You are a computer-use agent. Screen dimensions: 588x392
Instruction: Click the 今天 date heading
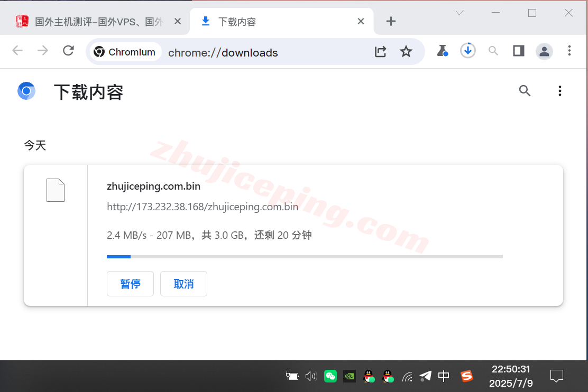click(x=35, y=145)
